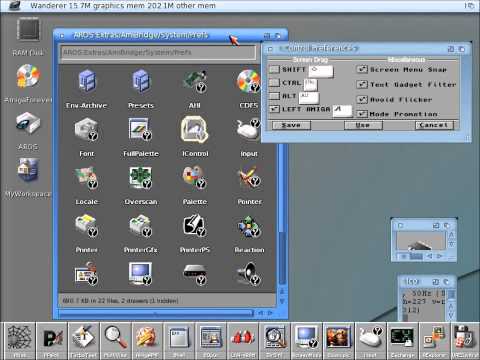Screen dimensions: 480x360
Task: Click the right arrow of Prefs horizontal scrollbar
Action: (271, 313)
